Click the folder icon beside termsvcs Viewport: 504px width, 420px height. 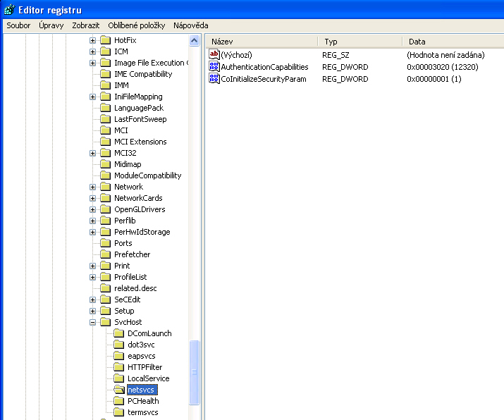pos(119,412)
